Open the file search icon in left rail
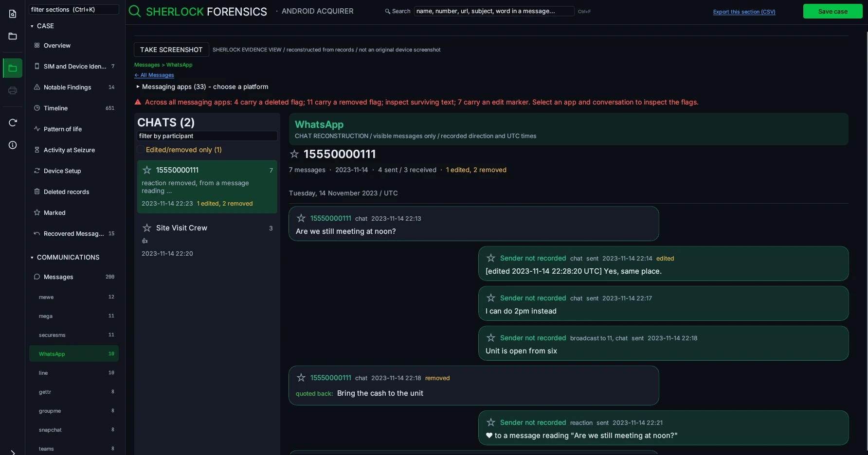 click(13, 14)
